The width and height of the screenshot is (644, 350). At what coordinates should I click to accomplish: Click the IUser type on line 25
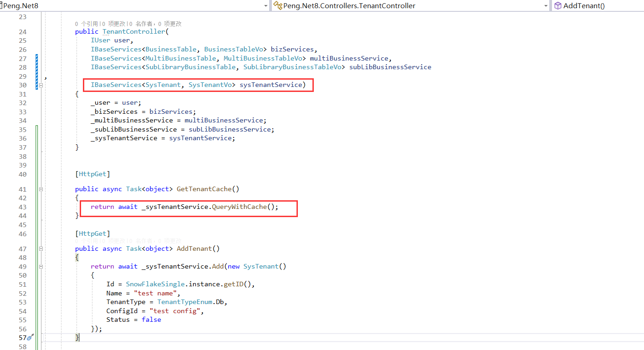point(100,41)
